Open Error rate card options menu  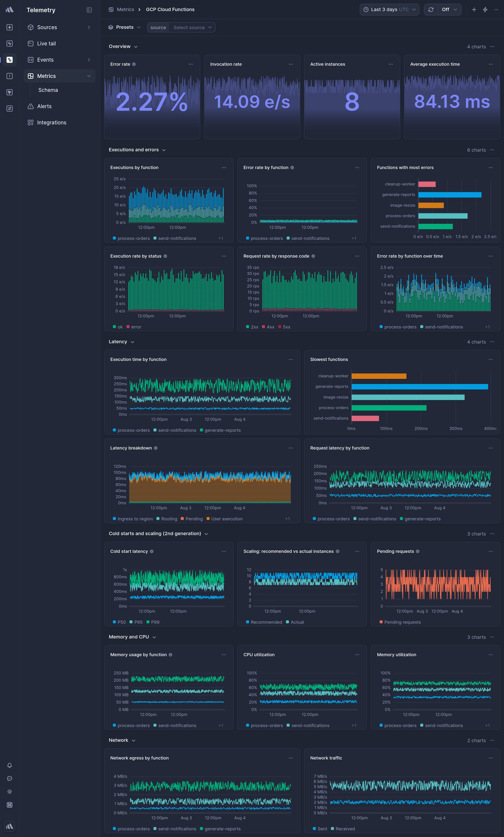pyautogui.click(x=191, y=64)
